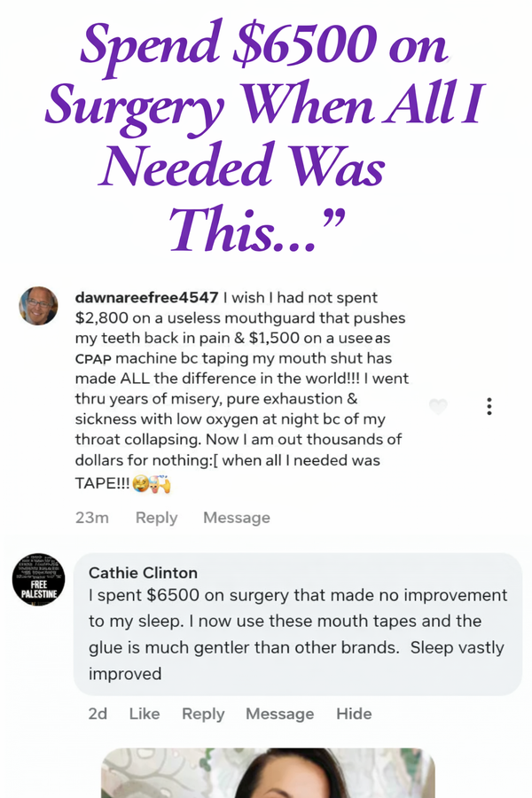532x798 pixels.
Task: Click Cathie Clinton's gray comment bubble text
Action: [298, 634]
